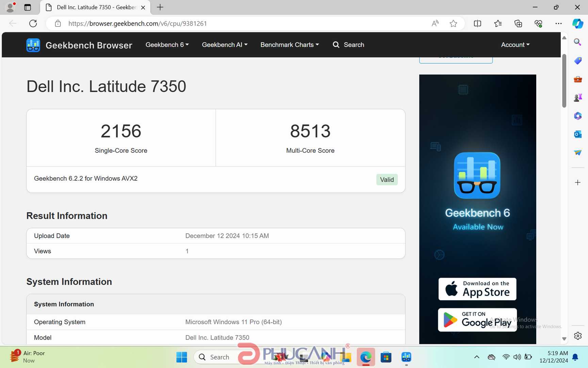Screen dimensions: 588x368
Task: Click the profile avatar icon
Action: coord(11,7)
